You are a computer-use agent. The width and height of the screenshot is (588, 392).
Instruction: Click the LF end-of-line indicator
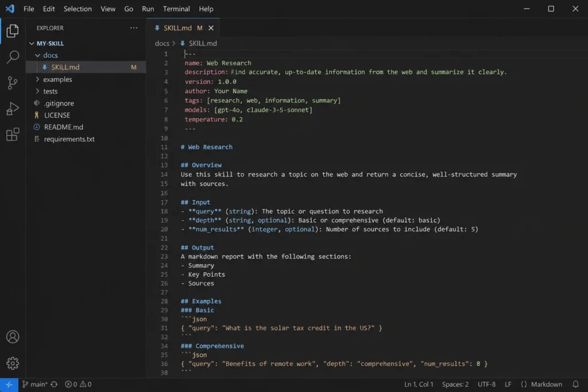(508, 385)
